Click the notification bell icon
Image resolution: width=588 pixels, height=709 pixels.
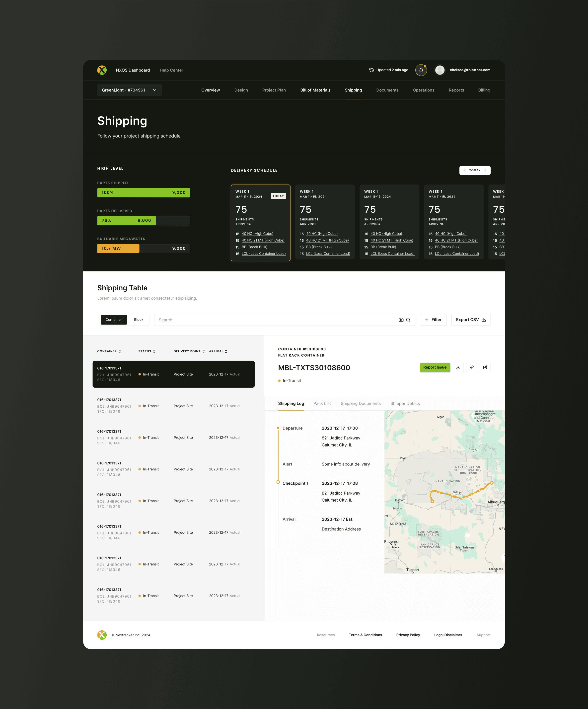pyautogui.click(x=421, y=70)
